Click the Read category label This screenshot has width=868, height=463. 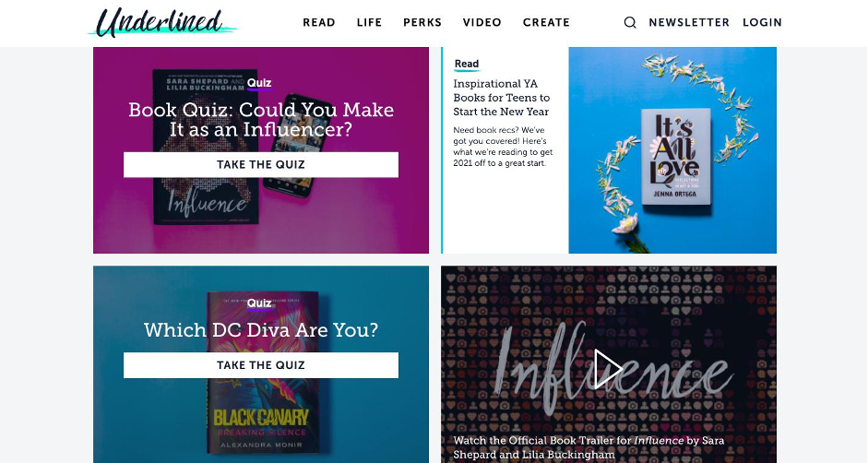pos(467,64)
